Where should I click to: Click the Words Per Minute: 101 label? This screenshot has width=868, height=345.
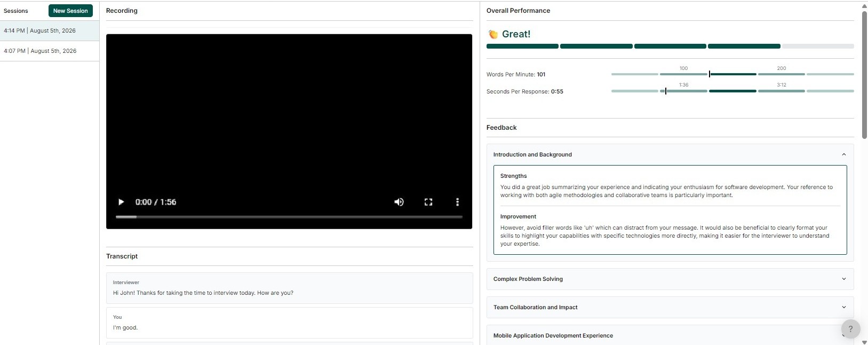click(x=516, y=74)
